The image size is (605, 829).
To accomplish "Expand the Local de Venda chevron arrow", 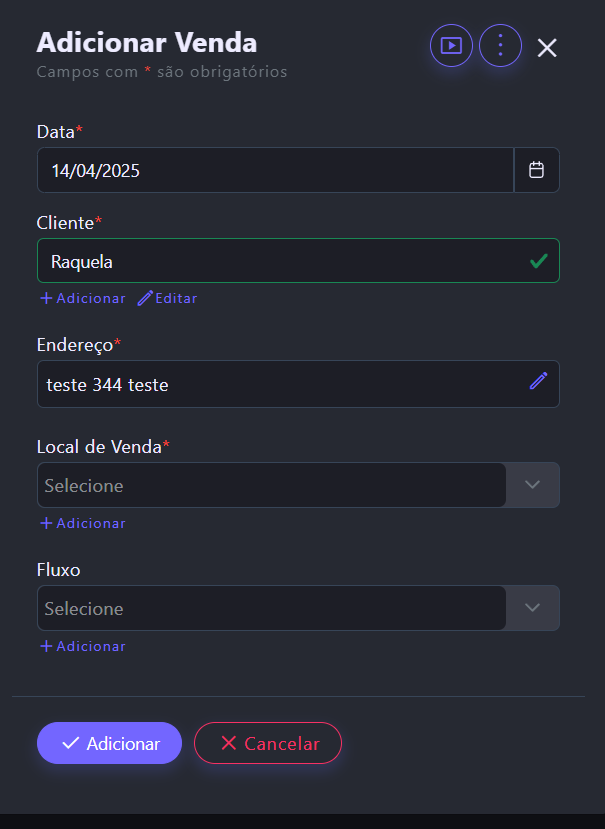I will coord(533,485).
